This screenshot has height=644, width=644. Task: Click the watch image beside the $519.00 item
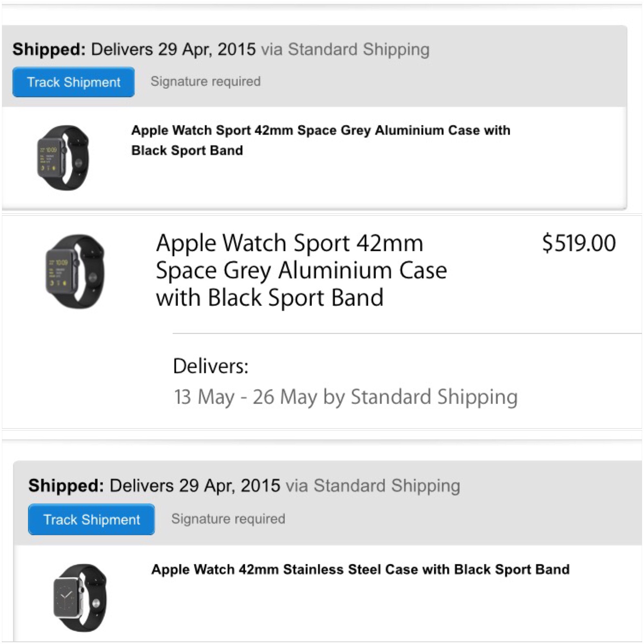[75, 271]
